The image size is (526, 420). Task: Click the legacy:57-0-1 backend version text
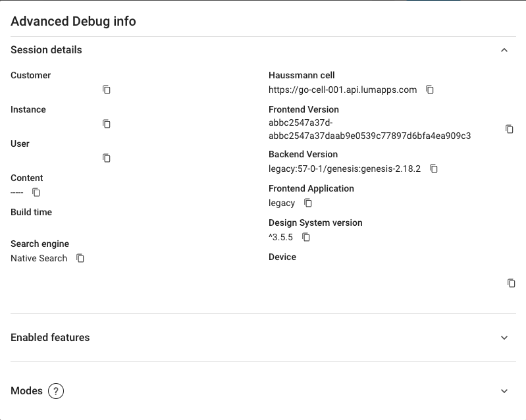tap(344, 169)
